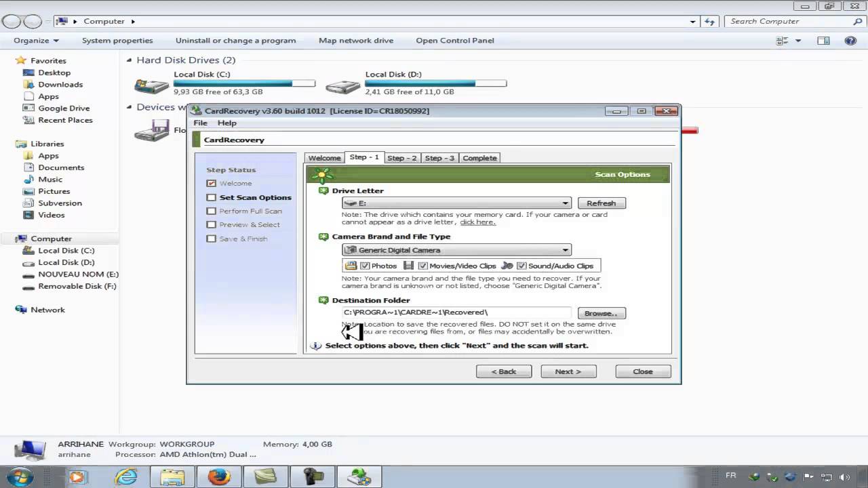Click the Set Scan Options status checkbox
The height and width of the screenshot is (488, 868).
click(212, 198)
